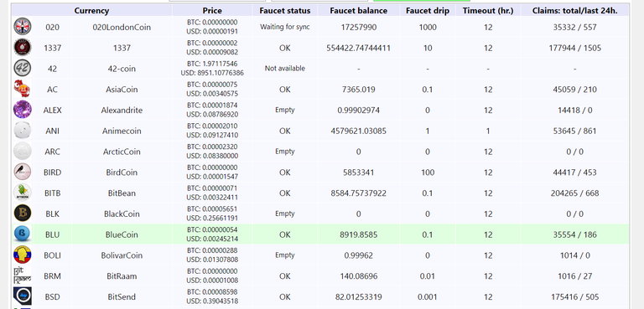Sort by the Currency column header
644x309 pixels.
91,11
